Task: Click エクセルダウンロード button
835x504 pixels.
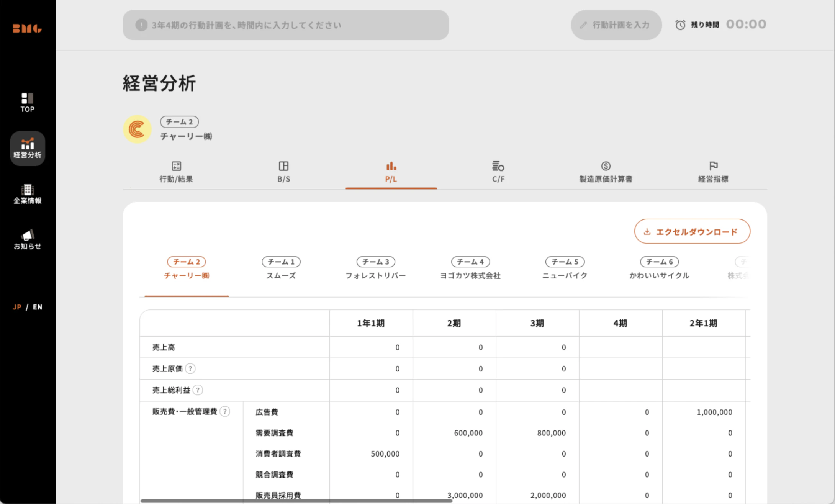Action: [x=692, y=231]
